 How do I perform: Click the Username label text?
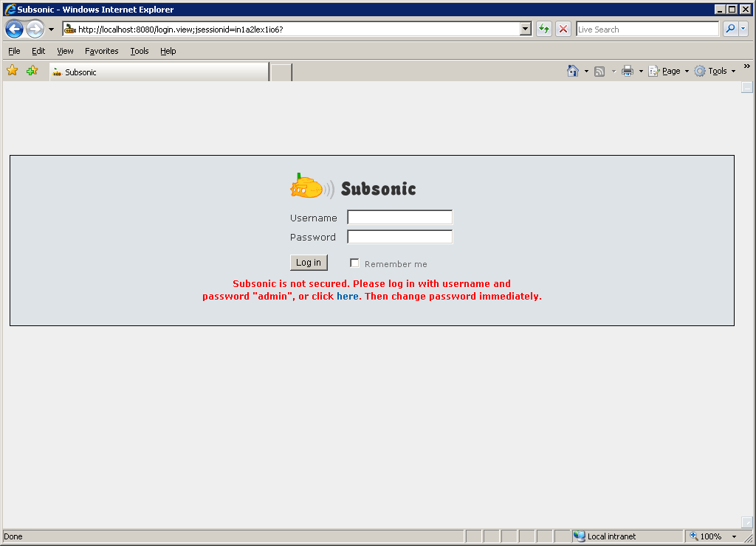[313, 218]
